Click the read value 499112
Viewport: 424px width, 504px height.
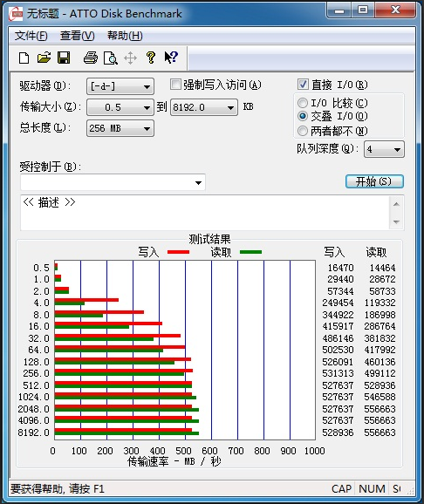[380, 373]
